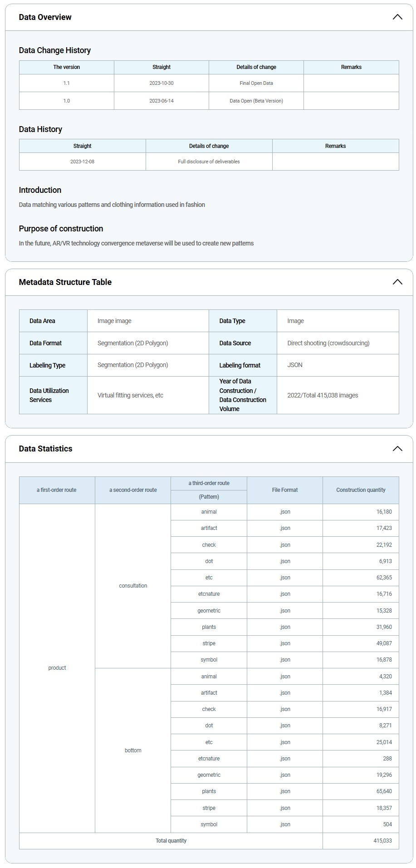Select the consultation second-order route cell
The width and height of the screenshot is (416, 868).
[133, 586]
